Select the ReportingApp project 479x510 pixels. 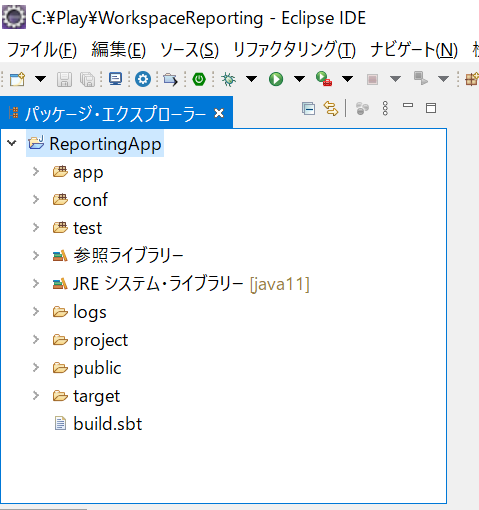[95, 144]
